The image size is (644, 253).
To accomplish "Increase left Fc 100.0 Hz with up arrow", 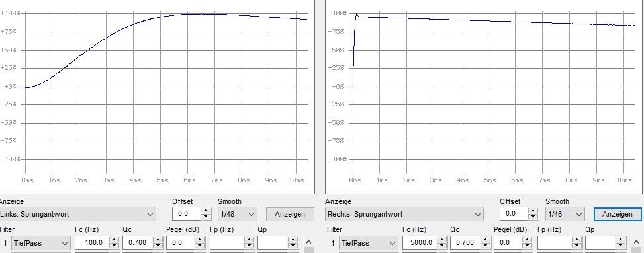I will tap(115, 240).
